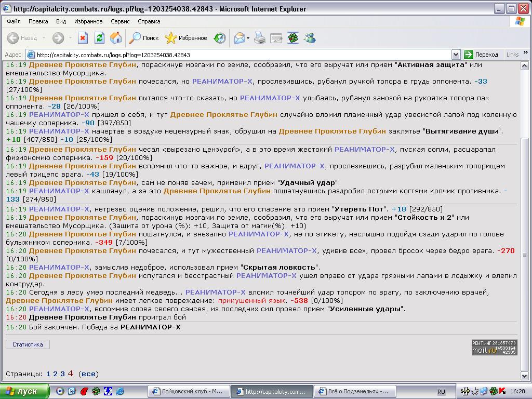The height and width of the screenshot is (399, 532).
Task: Click РЕАНИМАТОР-Х name in victory line
Action: (x=151, y=327)
